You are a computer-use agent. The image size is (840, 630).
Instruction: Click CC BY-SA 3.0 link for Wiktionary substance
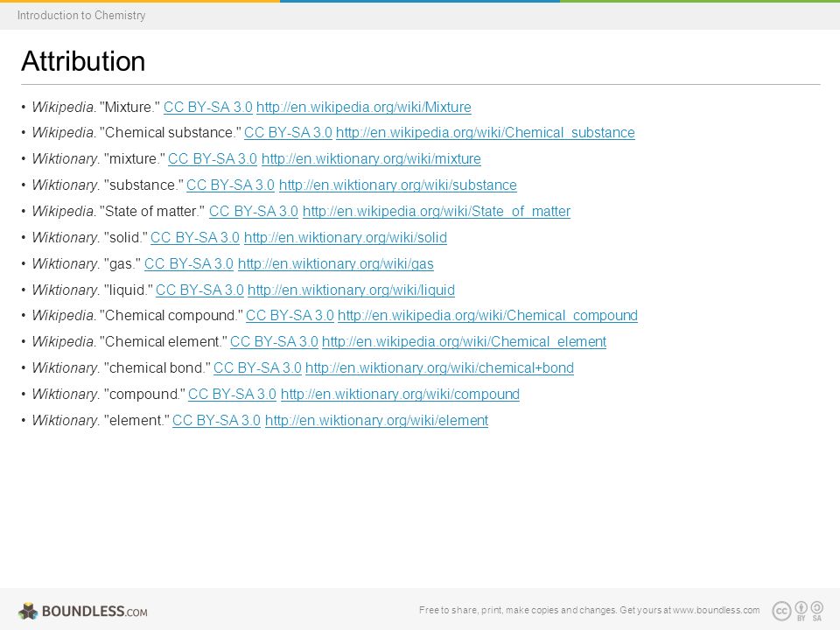coord(230,185)
